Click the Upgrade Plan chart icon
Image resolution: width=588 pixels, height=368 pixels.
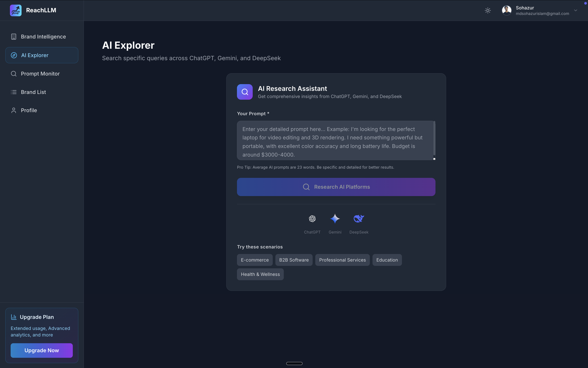pyautogui.click(x=14, y=317)
